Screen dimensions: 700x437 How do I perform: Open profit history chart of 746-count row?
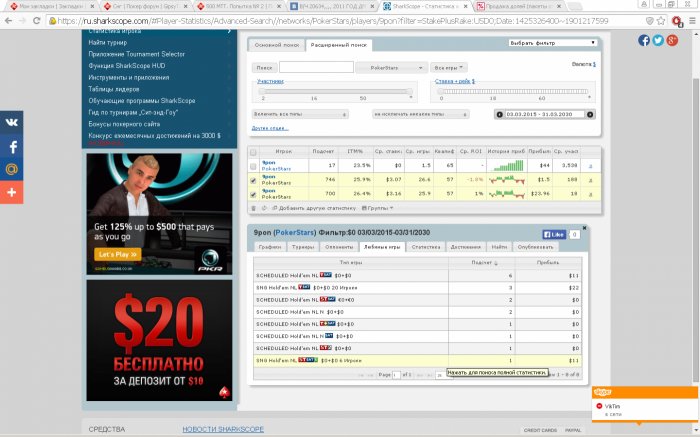pyautogui.click(x=506, y=179)
